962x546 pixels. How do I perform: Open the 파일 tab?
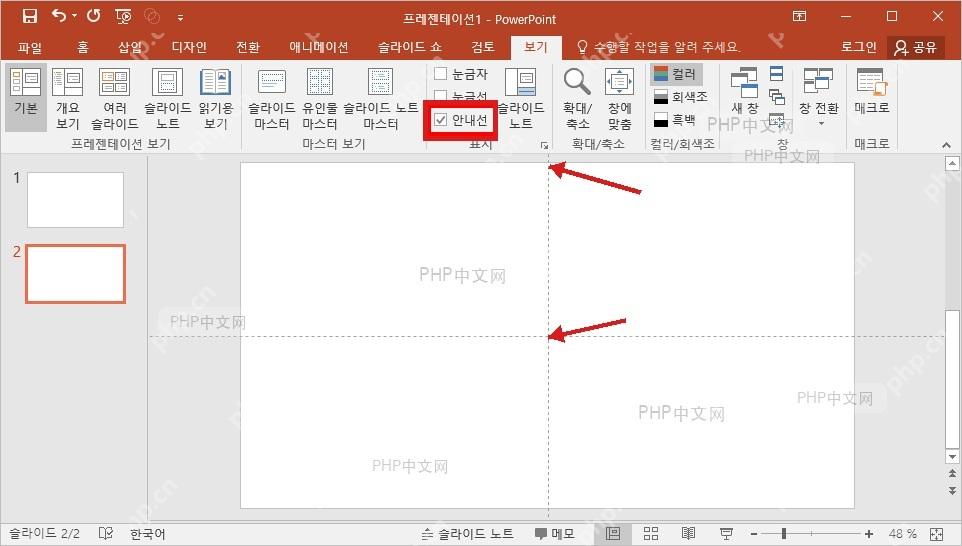[x=30, y=47]
